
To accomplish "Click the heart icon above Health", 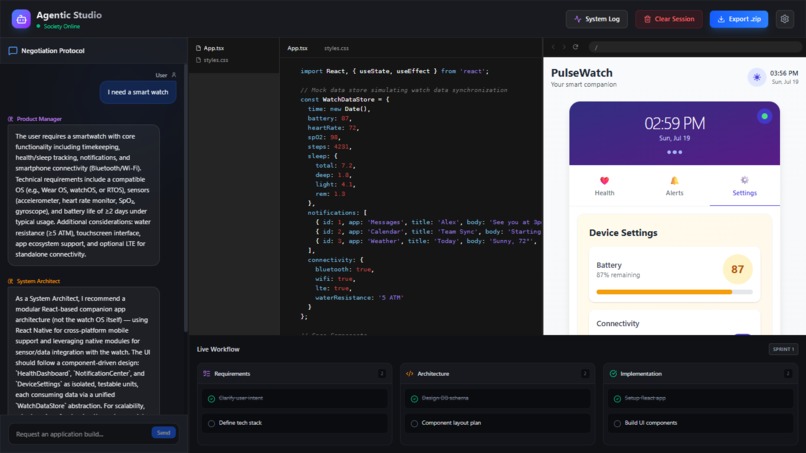I will coord(604,180).
